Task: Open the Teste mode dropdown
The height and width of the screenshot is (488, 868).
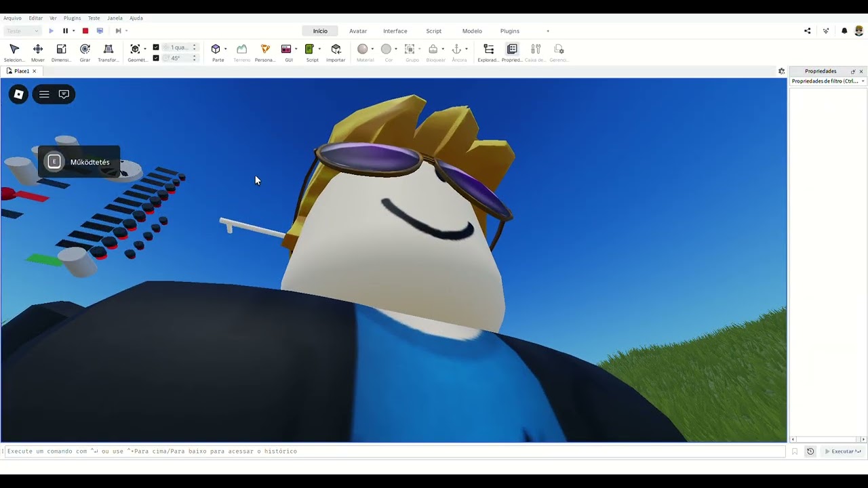Action: click(x=22, y=30)
